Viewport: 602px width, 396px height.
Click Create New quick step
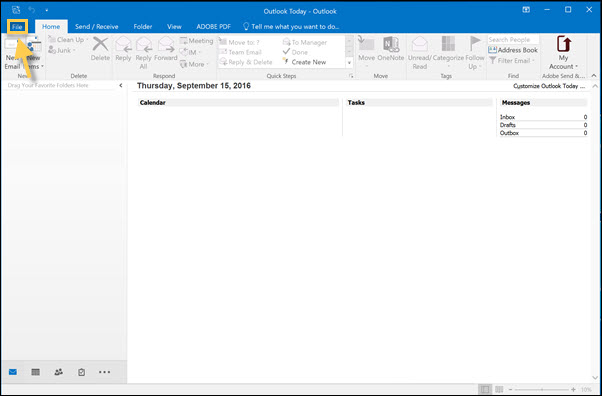(x=304, y=62)
